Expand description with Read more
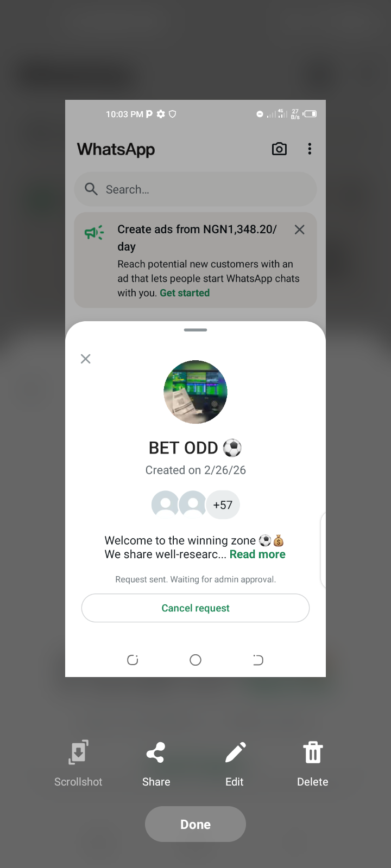Screen dimensions: 391x868 pyautogui.click(x=257, y=554)
